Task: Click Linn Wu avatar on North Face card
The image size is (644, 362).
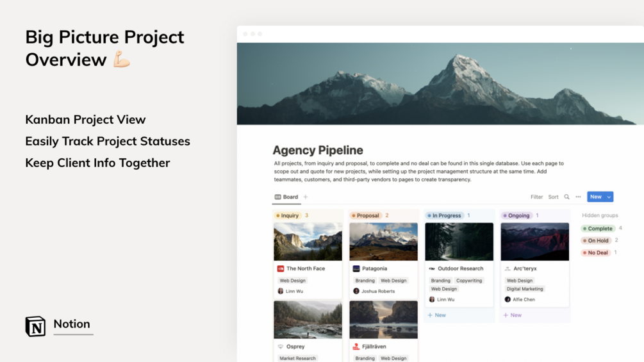Action: [281, 291]
